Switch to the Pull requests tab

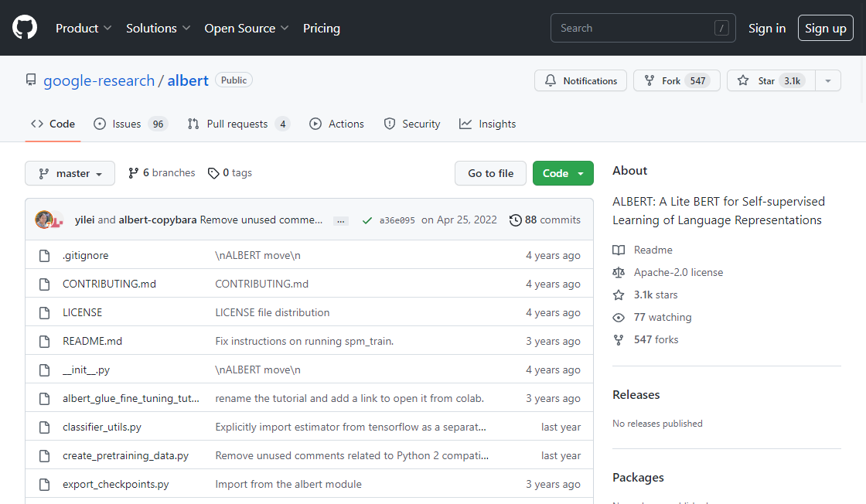coord(238,124)
